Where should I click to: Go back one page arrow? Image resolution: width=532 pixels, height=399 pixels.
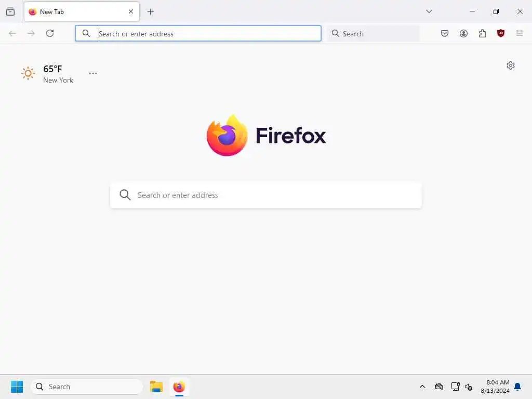tap(12, 33)
